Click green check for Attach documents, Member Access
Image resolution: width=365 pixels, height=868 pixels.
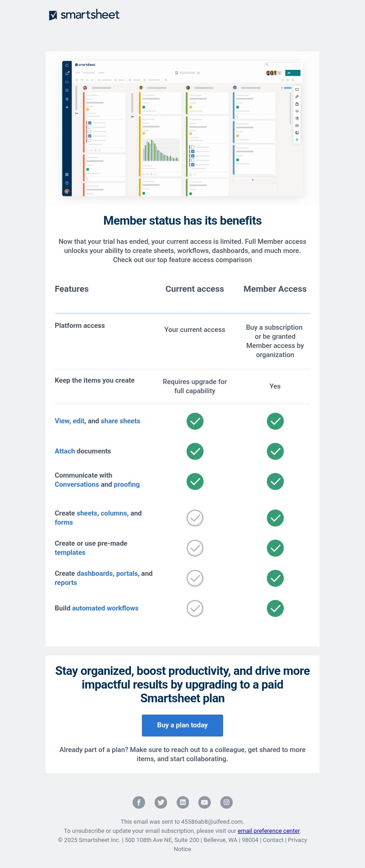(275, 451)
